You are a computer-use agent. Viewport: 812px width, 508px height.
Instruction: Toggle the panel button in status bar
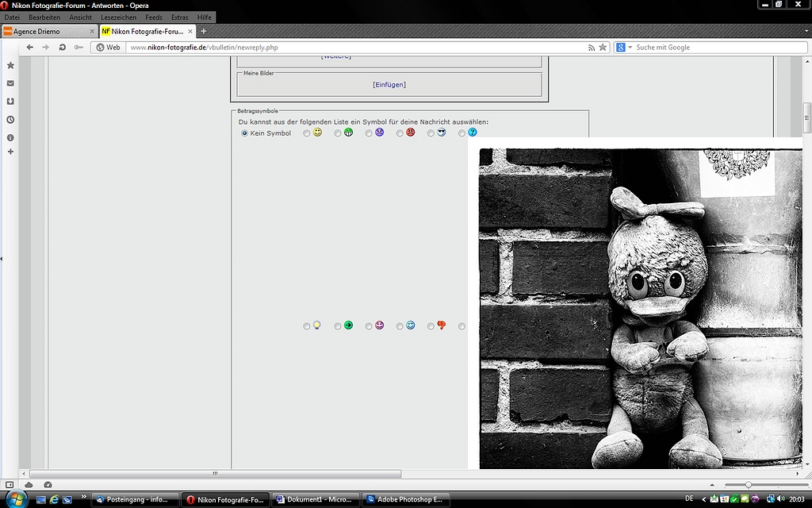[x=10, y=485]
